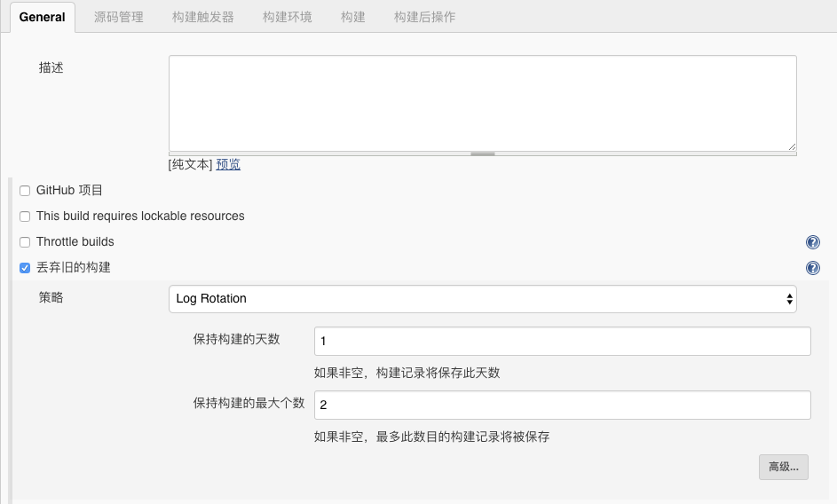Click the 保持构建的最大个数 input field

click(563, 405)
